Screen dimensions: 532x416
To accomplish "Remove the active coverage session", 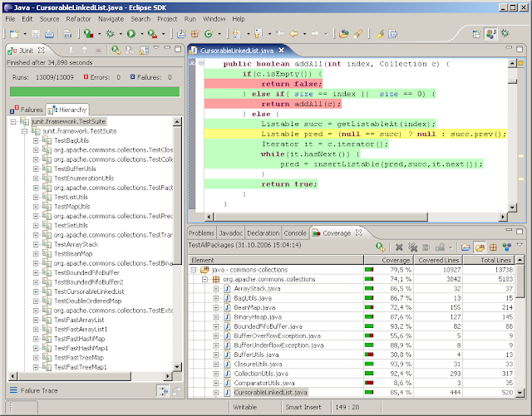I will coord(399,247).
